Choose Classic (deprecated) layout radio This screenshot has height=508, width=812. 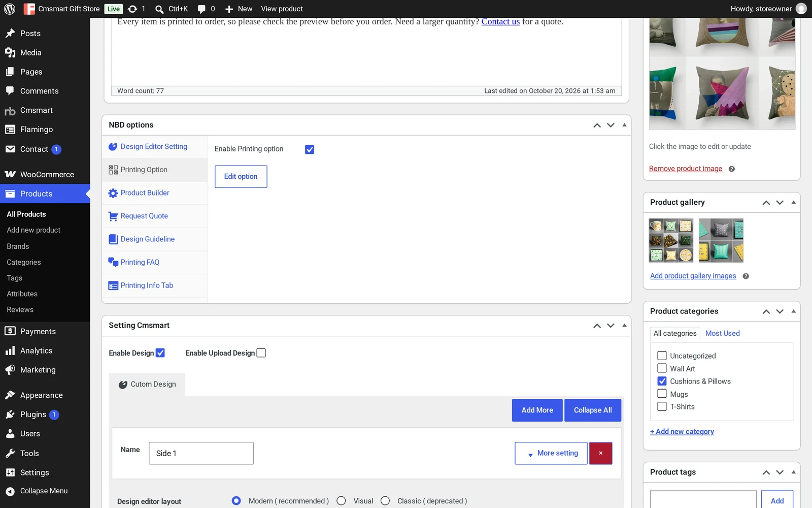[385, 501]
